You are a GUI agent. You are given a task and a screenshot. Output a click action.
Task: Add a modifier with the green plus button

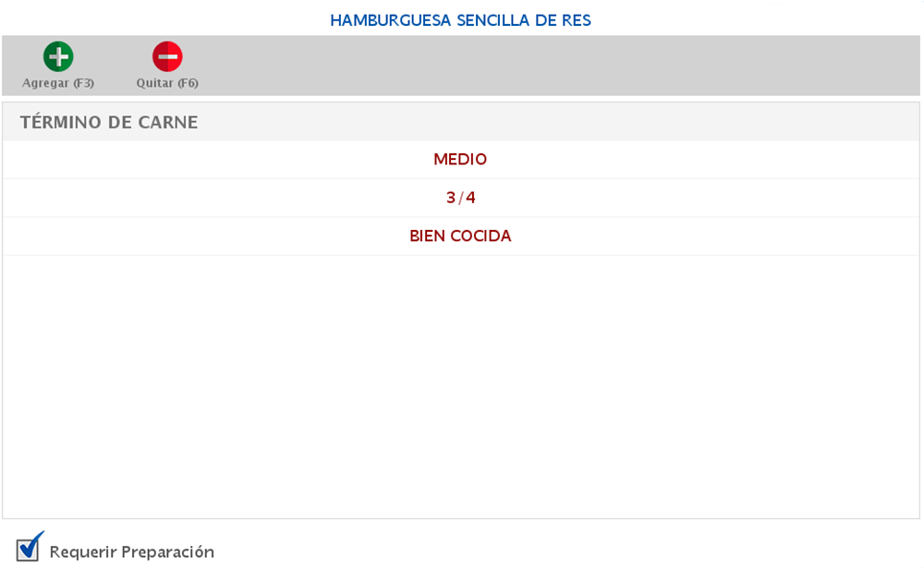point(58,57)
